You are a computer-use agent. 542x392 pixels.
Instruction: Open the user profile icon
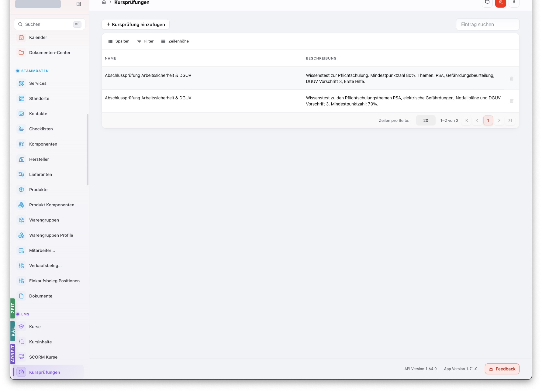pyautogui.click(x=514, y=3)
